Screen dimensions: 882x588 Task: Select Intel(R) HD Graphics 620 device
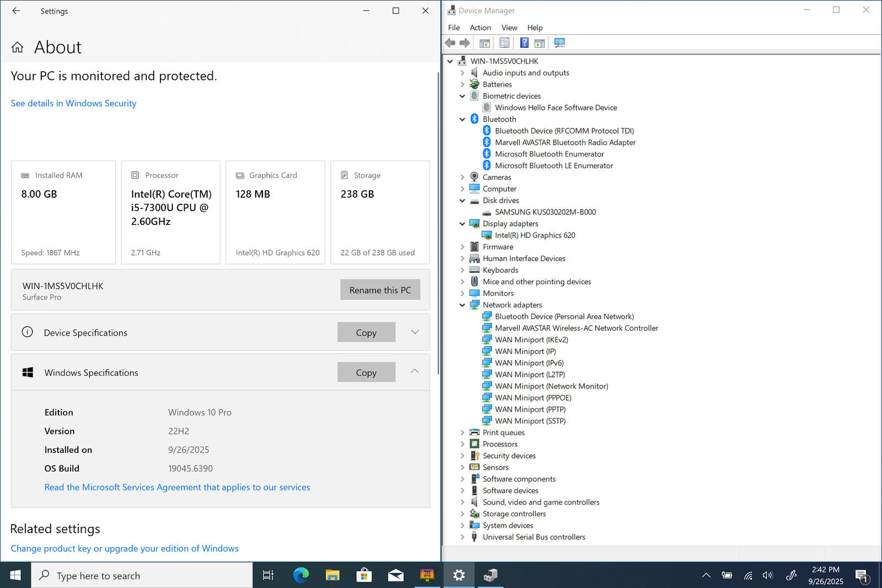point(535,235)
